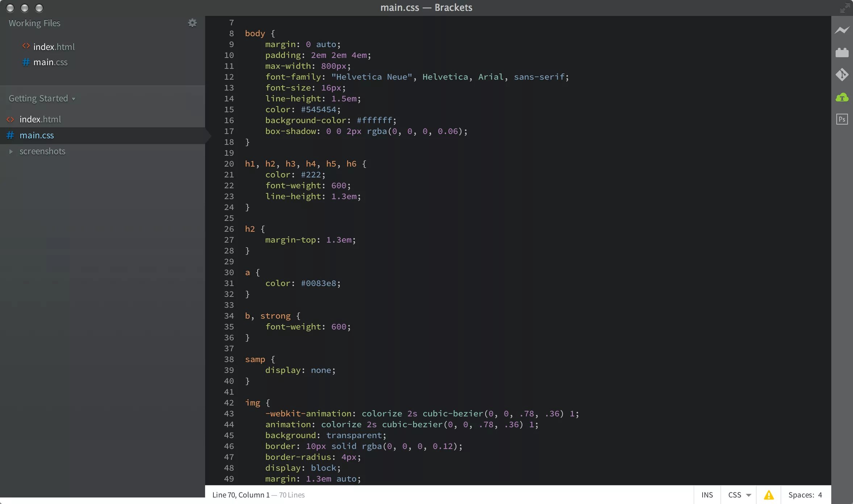Open the Working Files settings gear icon
The image size is (853, 504).
click(191, 23)
